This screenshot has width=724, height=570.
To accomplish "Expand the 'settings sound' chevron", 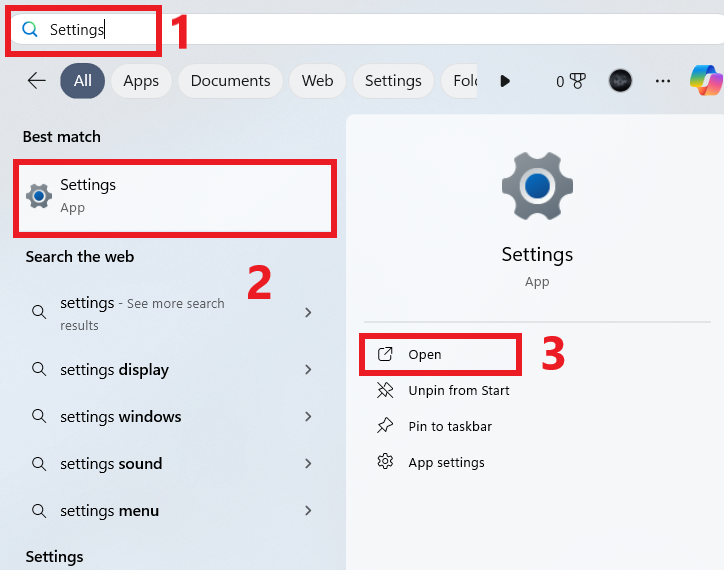I will point(308,464).
